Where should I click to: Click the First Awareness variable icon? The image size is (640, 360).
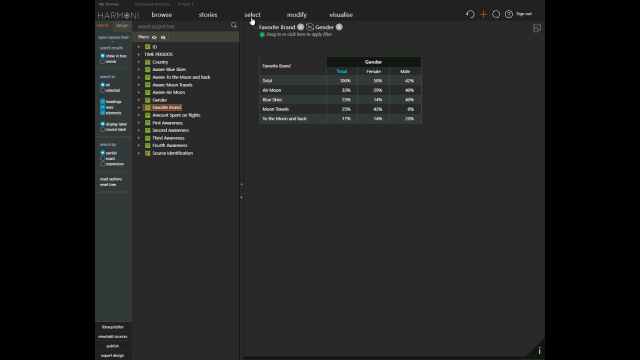click(148, 123)
